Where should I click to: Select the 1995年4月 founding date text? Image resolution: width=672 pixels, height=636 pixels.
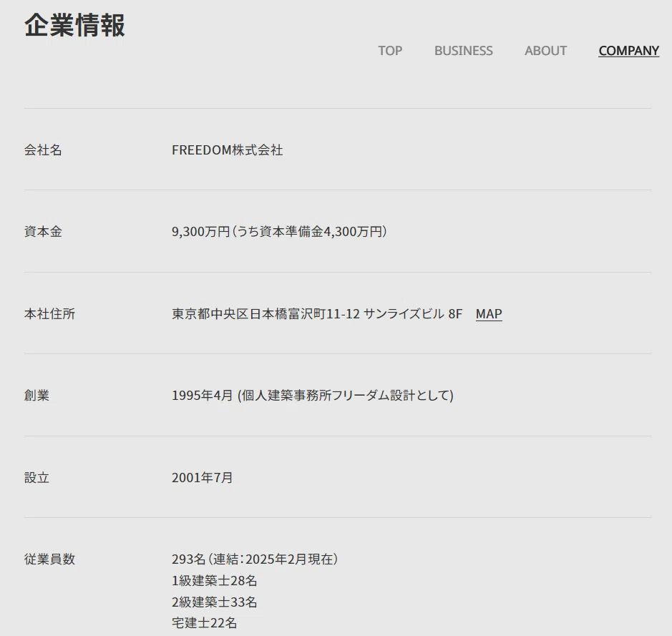pos(203,396)
